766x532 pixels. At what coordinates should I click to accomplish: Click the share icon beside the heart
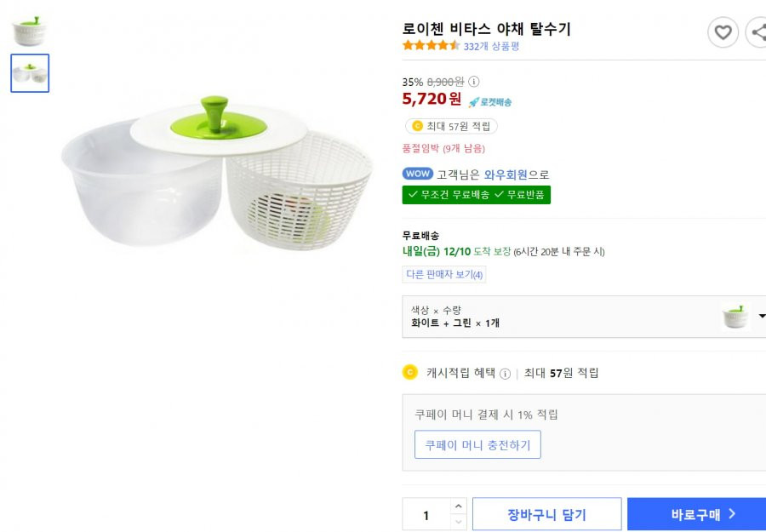coord(757,32)
